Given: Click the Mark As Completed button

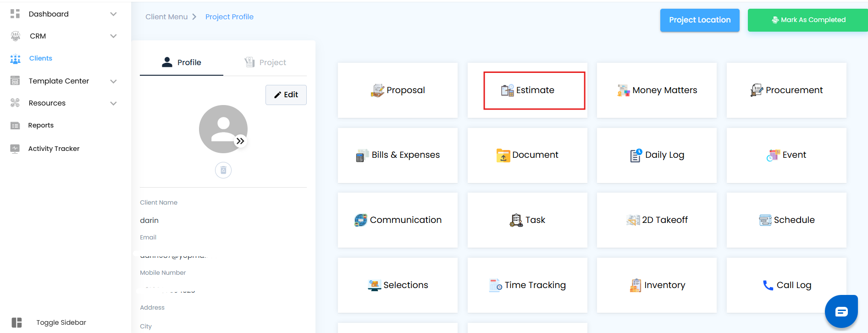Looking at the screenshot, I should [808, 20].
